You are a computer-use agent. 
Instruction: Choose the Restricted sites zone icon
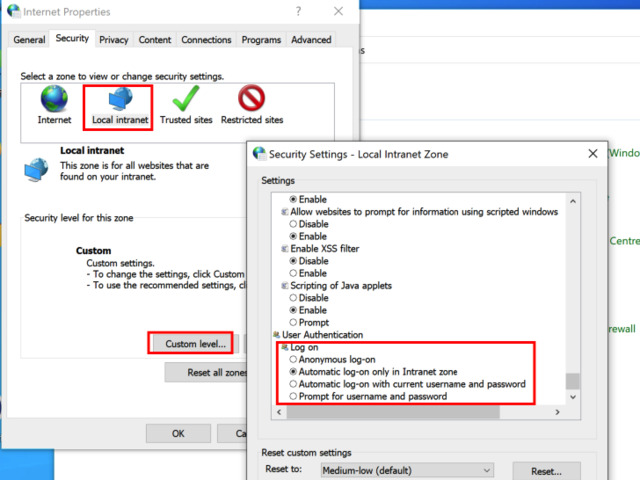point(251,101)
